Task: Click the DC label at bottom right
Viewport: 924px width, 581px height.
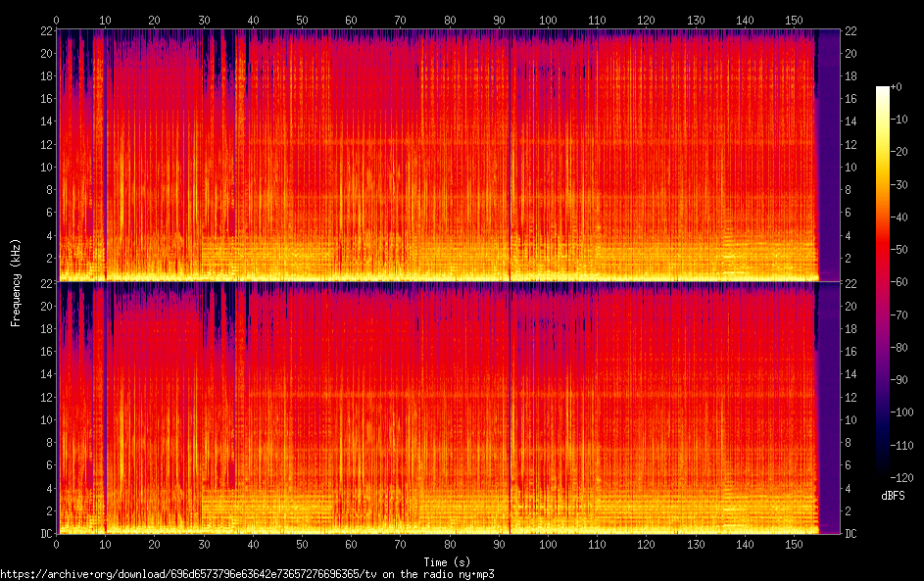Action: (x=852, y=533)
